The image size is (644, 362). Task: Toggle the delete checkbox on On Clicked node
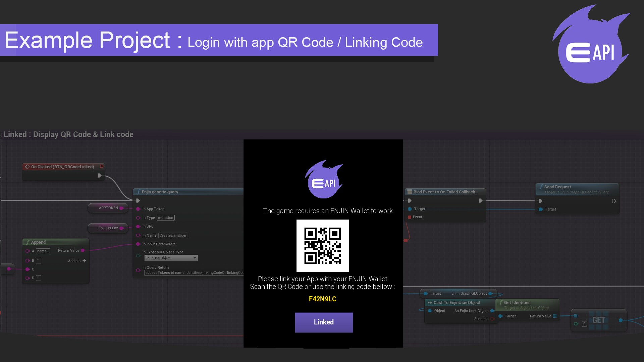(102, 166)
